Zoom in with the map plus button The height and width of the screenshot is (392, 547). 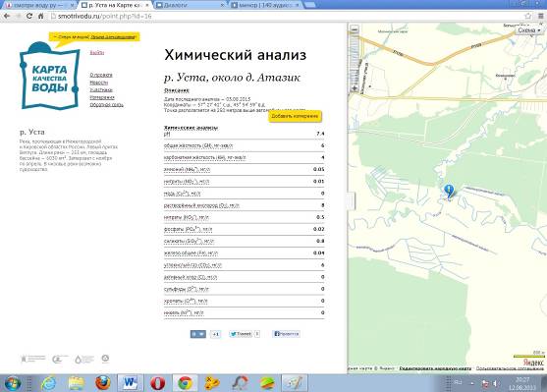tap(355, 88)
